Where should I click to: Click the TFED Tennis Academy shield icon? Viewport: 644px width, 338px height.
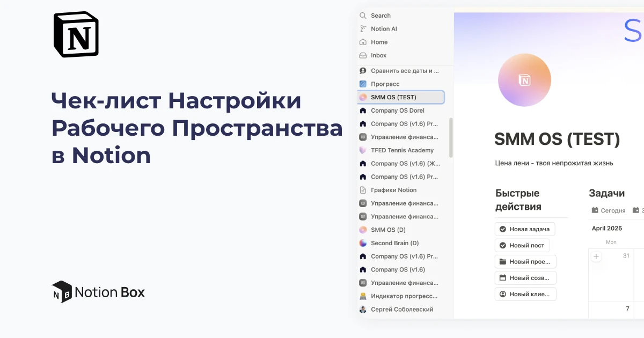point(363,150)
